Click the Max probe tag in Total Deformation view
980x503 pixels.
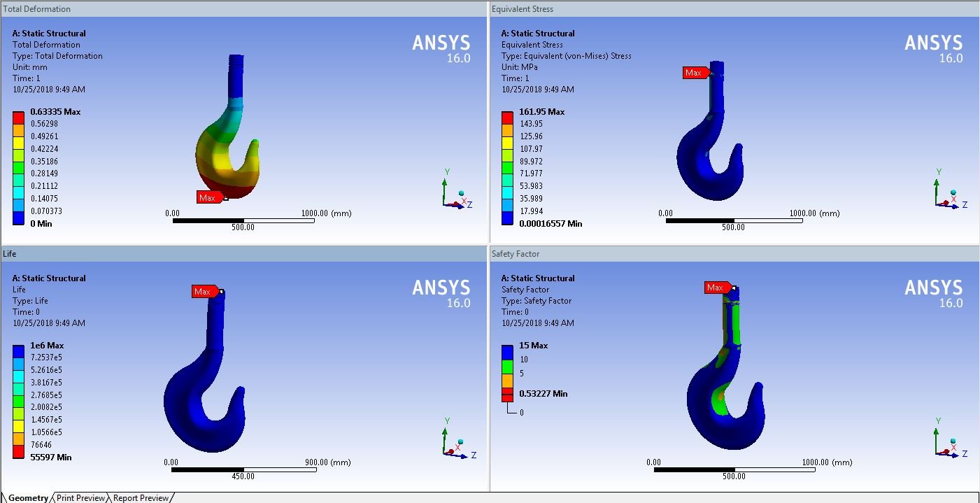click(208, 197)
